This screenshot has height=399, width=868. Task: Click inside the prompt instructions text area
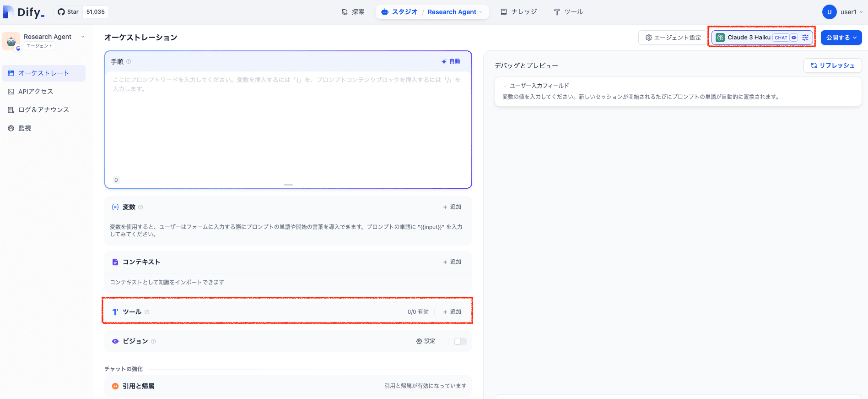tap(288, 124)
